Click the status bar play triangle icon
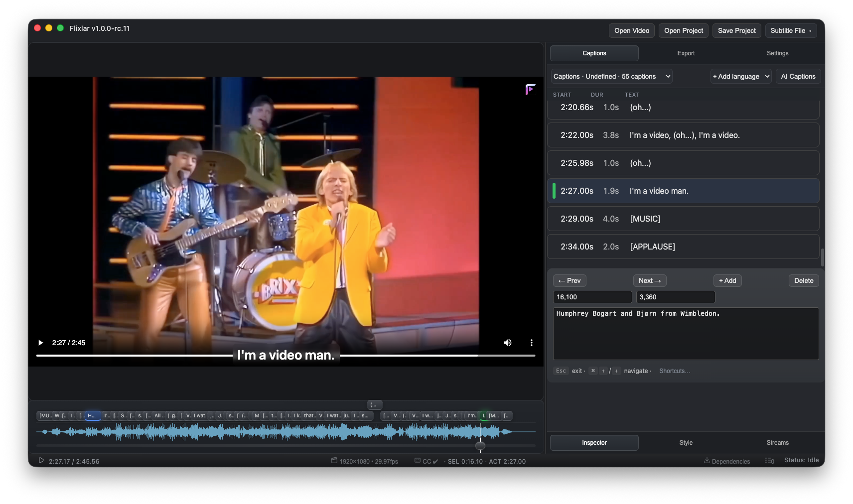 (41, 461)
